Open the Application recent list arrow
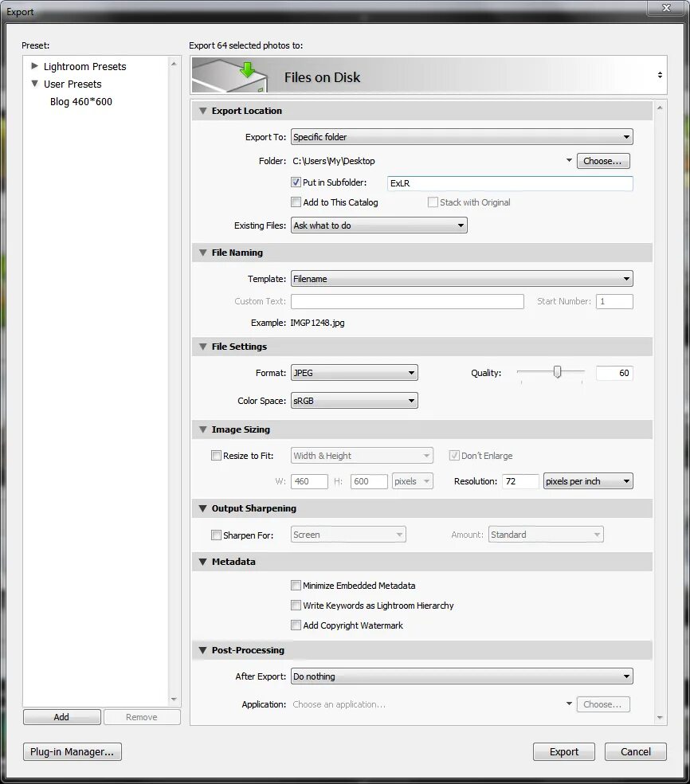This screenshot has height=784, width=690. (569, 704)
